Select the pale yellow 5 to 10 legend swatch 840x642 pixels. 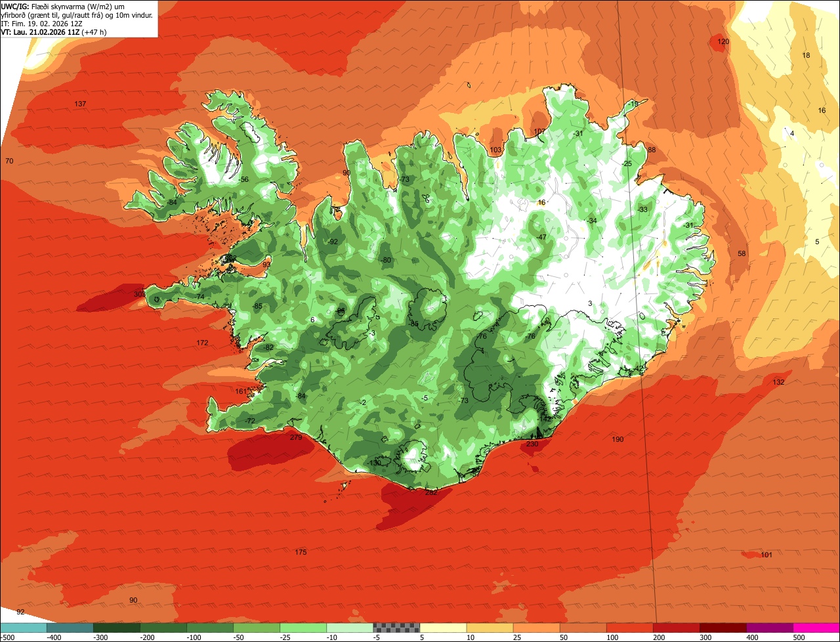coord(443,628)
